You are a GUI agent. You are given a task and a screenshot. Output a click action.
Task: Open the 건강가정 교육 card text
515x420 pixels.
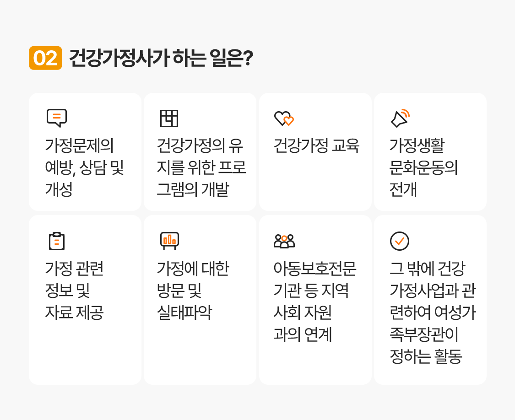coord(317,145)
